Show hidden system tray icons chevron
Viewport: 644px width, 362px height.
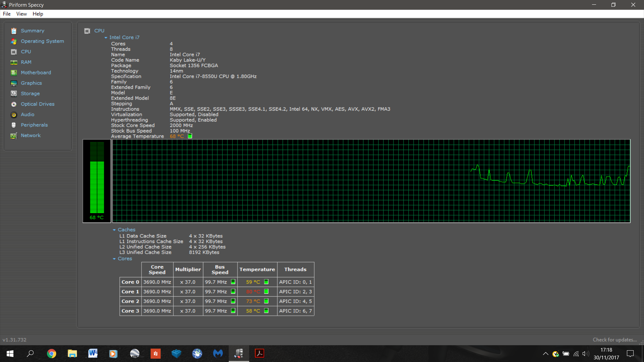[546, 354]
